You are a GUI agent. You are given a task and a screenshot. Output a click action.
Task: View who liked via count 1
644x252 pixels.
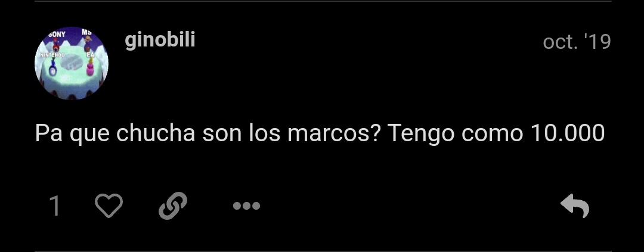coord(55,206)
